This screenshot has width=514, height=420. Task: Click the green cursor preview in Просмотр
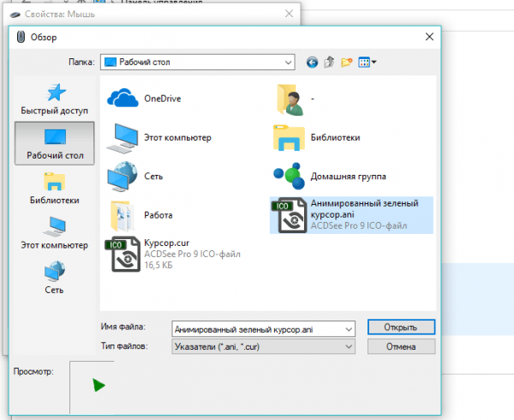coord(99,385)
